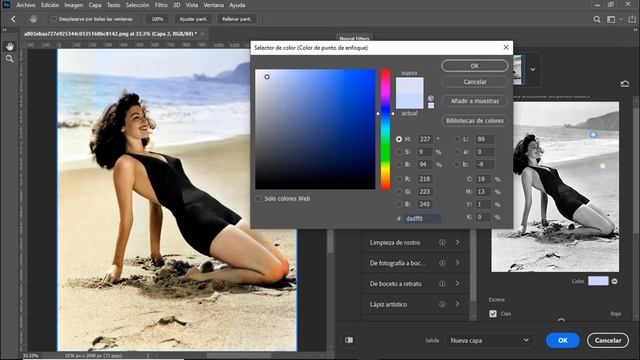Expand the De boceto a retrato filter
The width and height of the screenshot is (640, 360).
[458, 284]
